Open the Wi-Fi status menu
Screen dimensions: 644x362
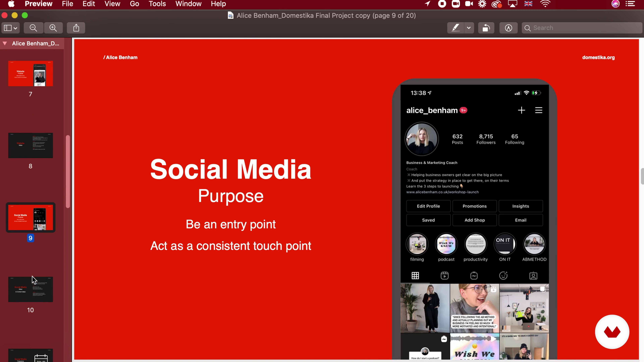tap(545, 4)
